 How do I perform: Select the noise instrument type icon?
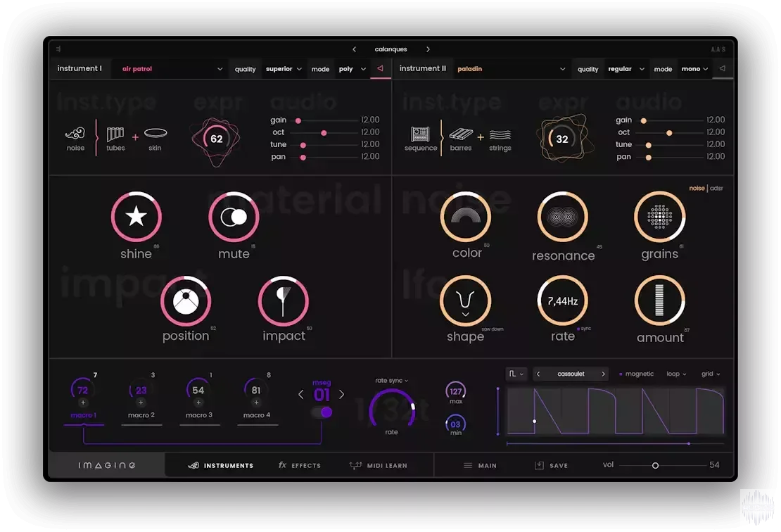(75, 133)
